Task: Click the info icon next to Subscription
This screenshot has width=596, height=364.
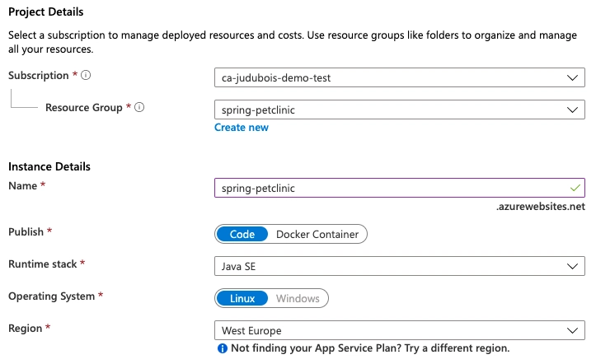Action: tap(86, 76)
